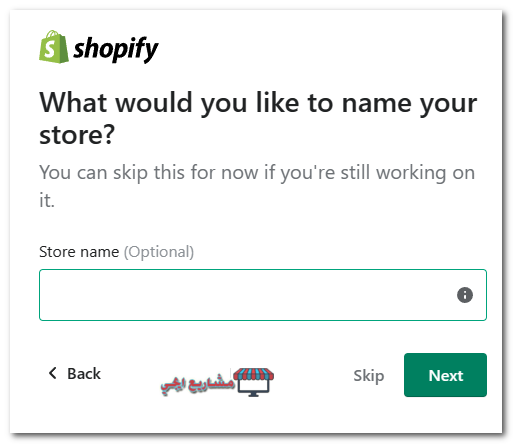Focus the Store name text box
Screen dimensions: 513x444
click(263, 295)
